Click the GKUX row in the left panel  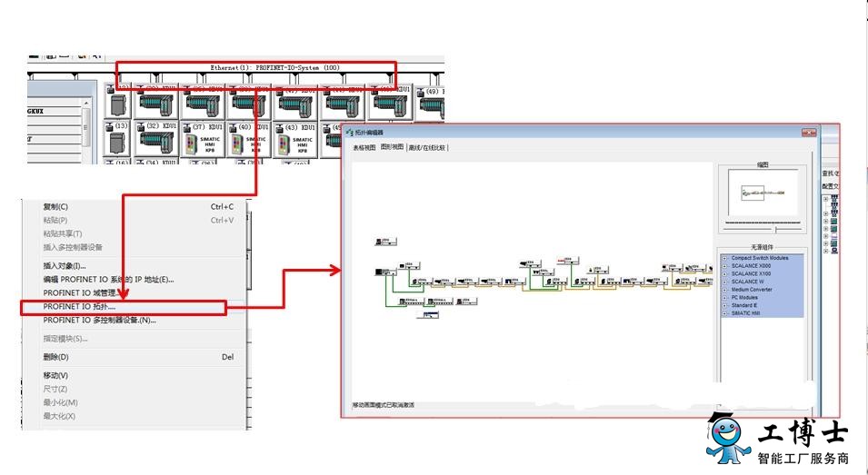point(55,111)
